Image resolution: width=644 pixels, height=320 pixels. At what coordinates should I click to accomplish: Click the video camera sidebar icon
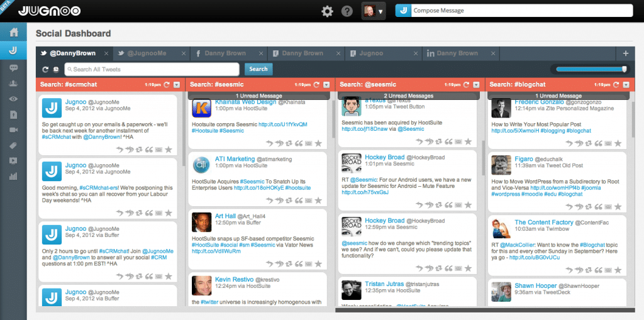click(13, 130)
